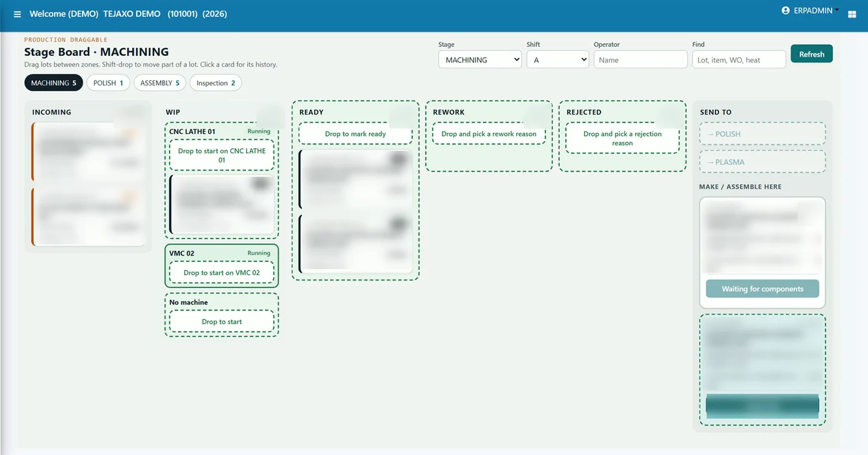This screenshot has width=868, height=455.
Task: Open the Stage dropdown showing MACHINING
Action: point(480,60)
